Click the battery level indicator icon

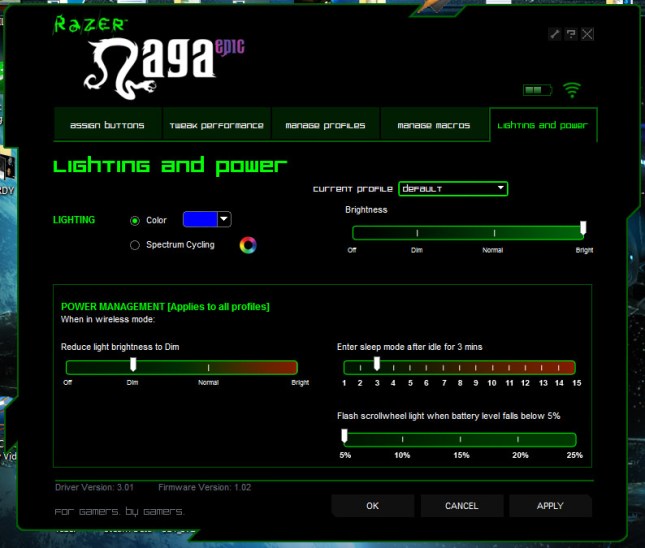click(x=537, y=90)
